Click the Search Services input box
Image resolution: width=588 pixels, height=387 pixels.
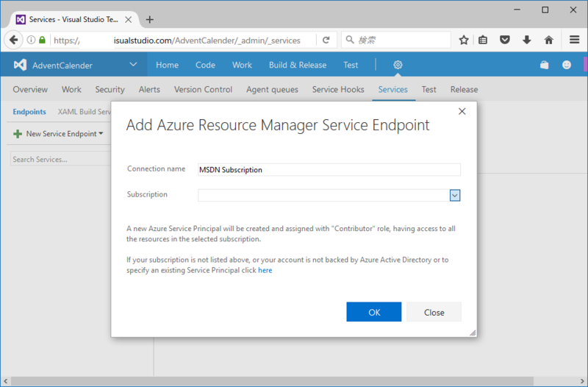[x=61, y=159]
